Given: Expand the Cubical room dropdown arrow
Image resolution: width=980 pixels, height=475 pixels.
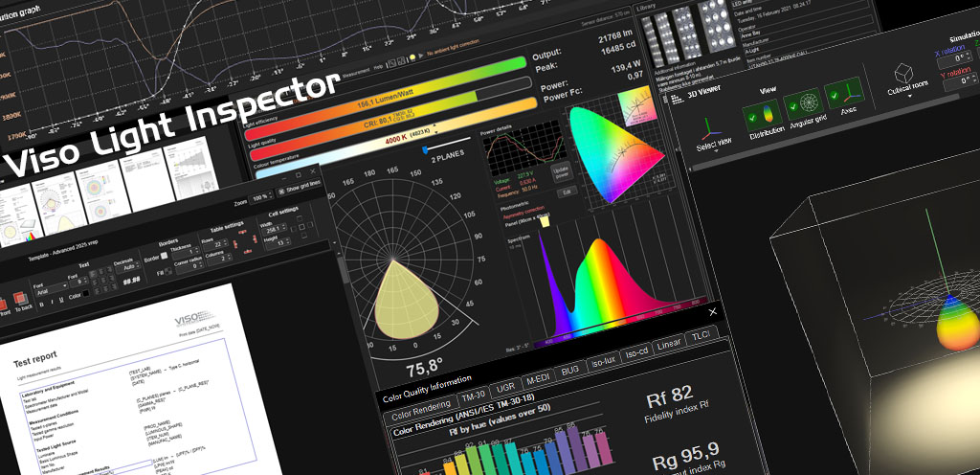Looking at the screenshot, I should click(x=910, y=96).
